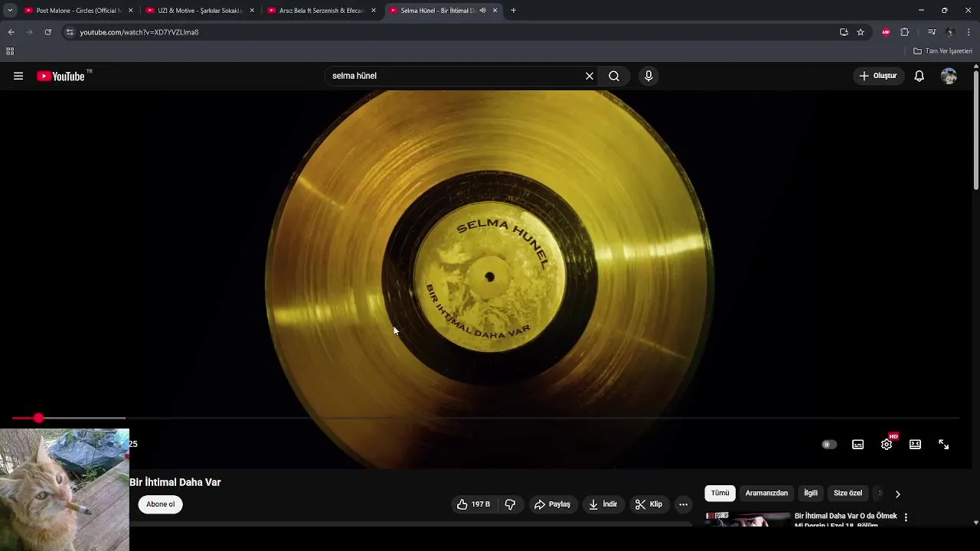The width and height of the screenshot is (980, 551).
Task: Click the Bir İhtimal Daha Var video title
Action: coord(175,482)
